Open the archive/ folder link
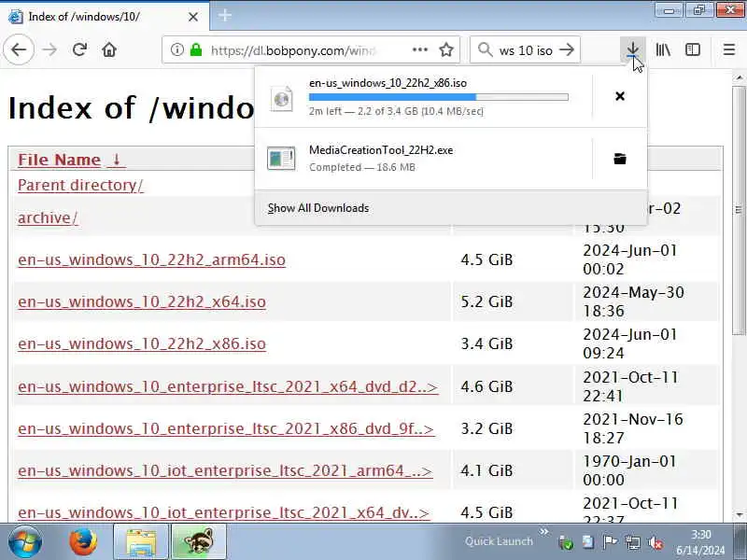 (x=48, y=217)
